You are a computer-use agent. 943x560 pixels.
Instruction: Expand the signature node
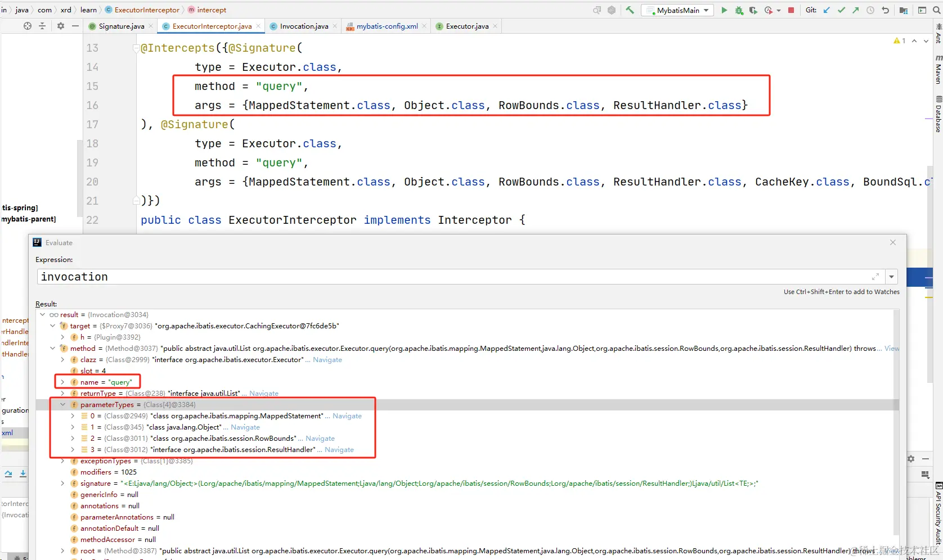(63, 484)
